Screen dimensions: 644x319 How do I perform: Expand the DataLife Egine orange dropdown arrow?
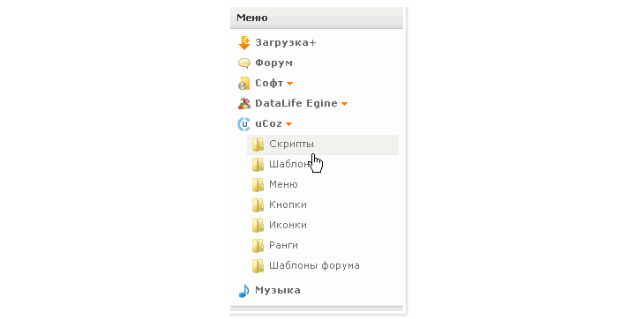344,104
